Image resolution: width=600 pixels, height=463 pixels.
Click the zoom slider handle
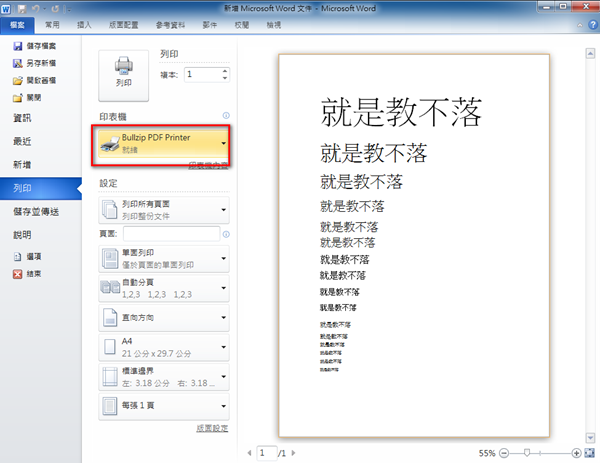(527, 453)
